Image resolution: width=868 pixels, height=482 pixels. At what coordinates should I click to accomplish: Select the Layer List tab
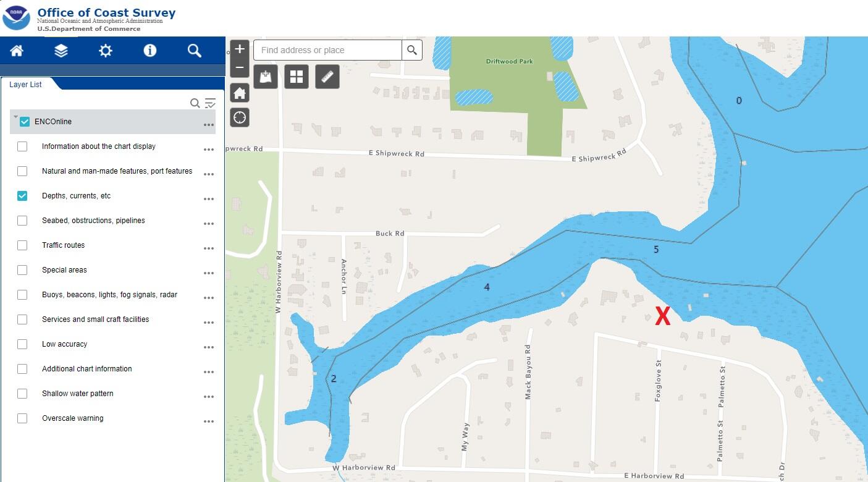[26, 85]
